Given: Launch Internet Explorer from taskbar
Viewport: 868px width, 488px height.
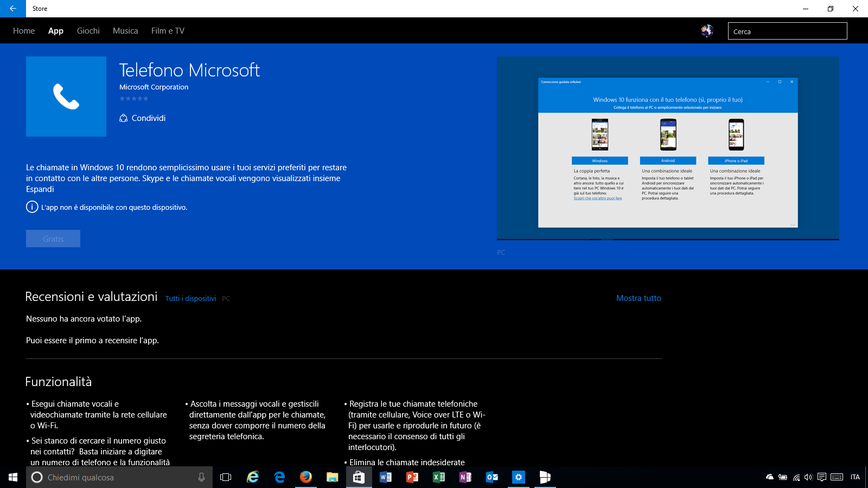Looking at the screenshot, I should 253,477.
